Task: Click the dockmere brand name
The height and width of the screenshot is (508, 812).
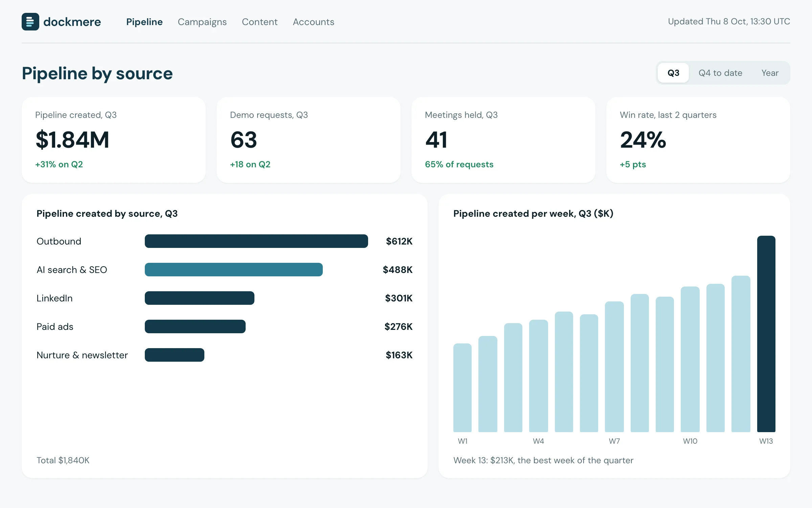Action: pyautogui.click(x=72, y=22)
